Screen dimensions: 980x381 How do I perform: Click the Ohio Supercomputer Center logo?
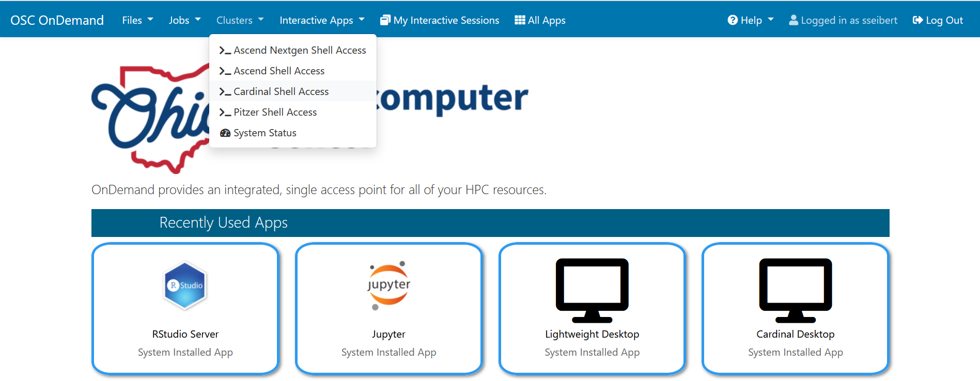310,119
